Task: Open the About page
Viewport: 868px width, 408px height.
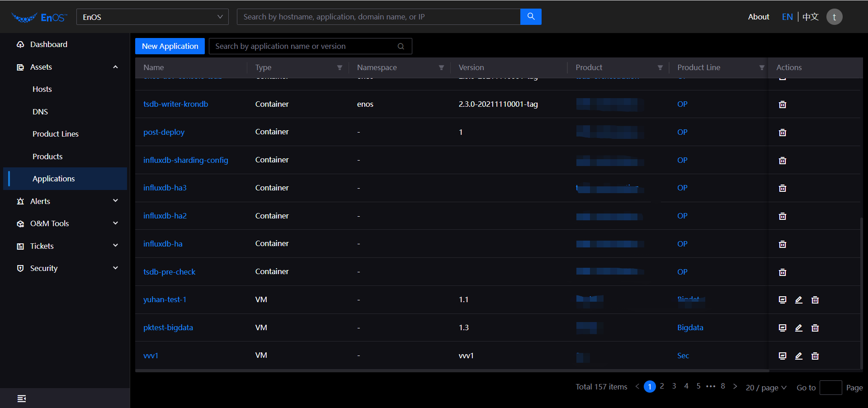Action: pos(759,17)
